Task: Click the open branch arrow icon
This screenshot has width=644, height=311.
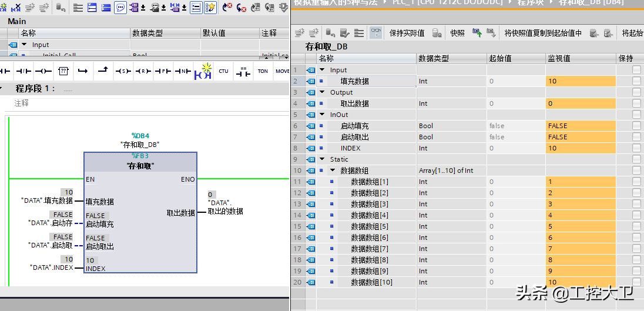Action: point(83,71)
